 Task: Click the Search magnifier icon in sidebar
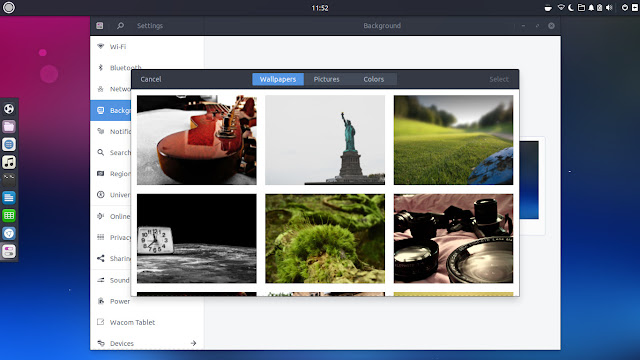pyautogui.click(x=100, y=152)
